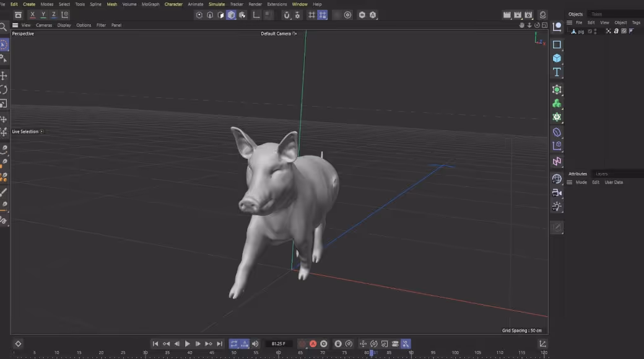Click the Rectangle spline tool icon
The height and width of the screenshot is (359, 644).
point(557,45)
